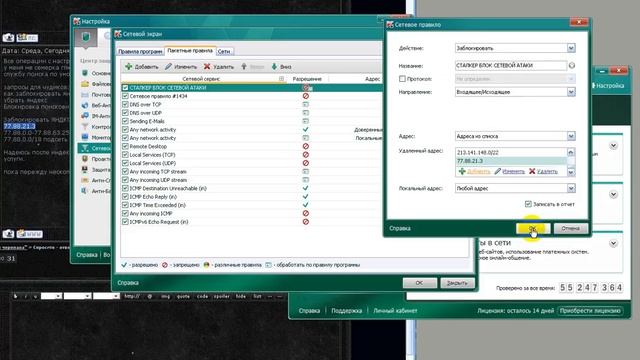Click the small expand icon in Сетевой сервис column header
Image resolution: width=640 pixels, height=360 pixels.
281,79
